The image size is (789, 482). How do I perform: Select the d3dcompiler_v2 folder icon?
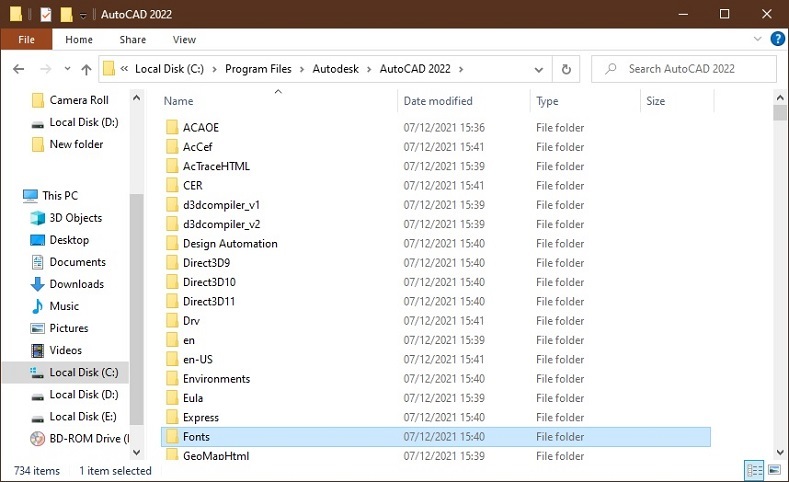(x=172, y=224)
